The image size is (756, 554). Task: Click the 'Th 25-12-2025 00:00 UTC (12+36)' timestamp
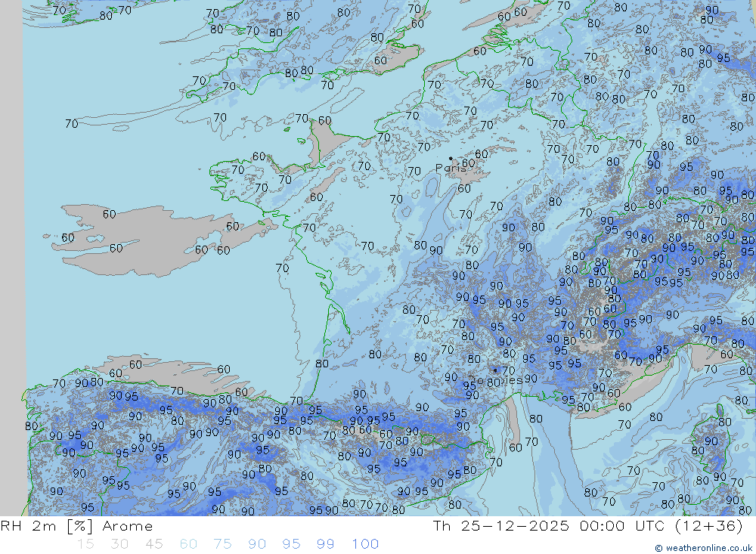(x=587, y=525)
